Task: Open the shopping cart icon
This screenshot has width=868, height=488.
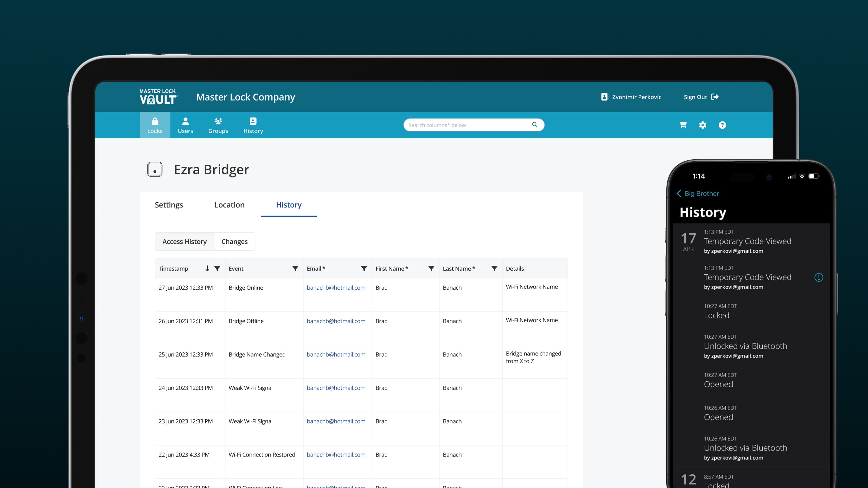Action: coord(683,125)
